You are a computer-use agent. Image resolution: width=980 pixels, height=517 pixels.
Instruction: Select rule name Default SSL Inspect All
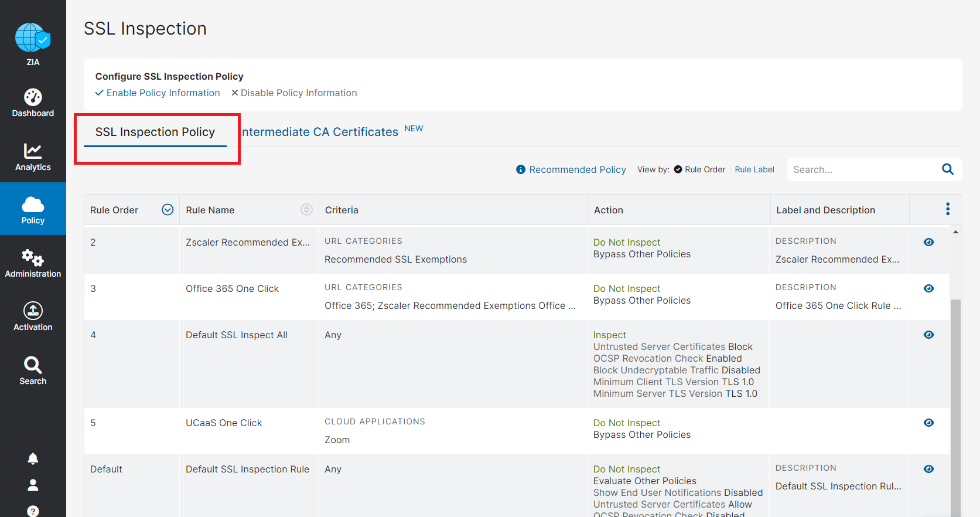coord(237,335)
